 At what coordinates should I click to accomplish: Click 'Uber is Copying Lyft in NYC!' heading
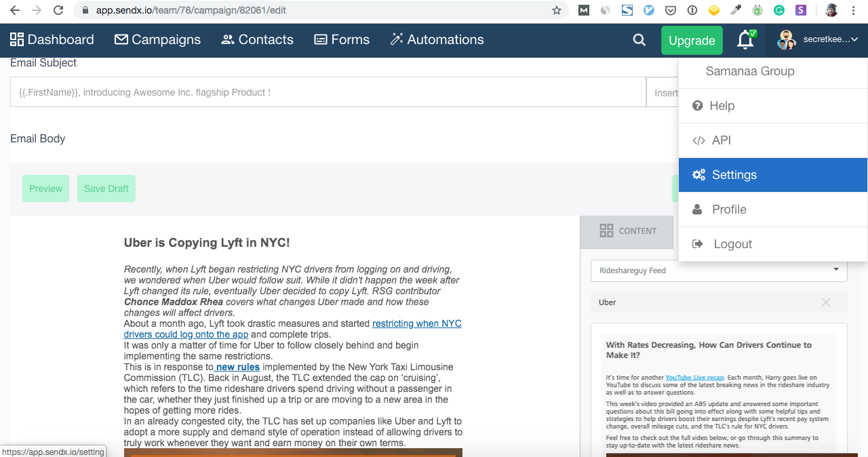pyautogui.click(x=207, y=243)
